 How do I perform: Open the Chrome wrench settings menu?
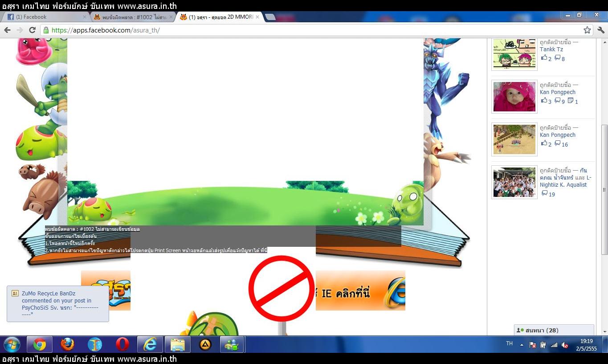click(600, 30)
